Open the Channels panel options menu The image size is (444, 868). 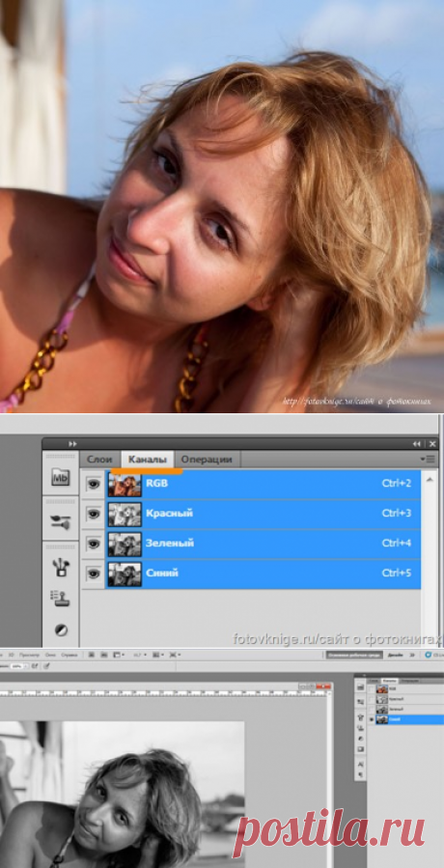coord(427,460)
